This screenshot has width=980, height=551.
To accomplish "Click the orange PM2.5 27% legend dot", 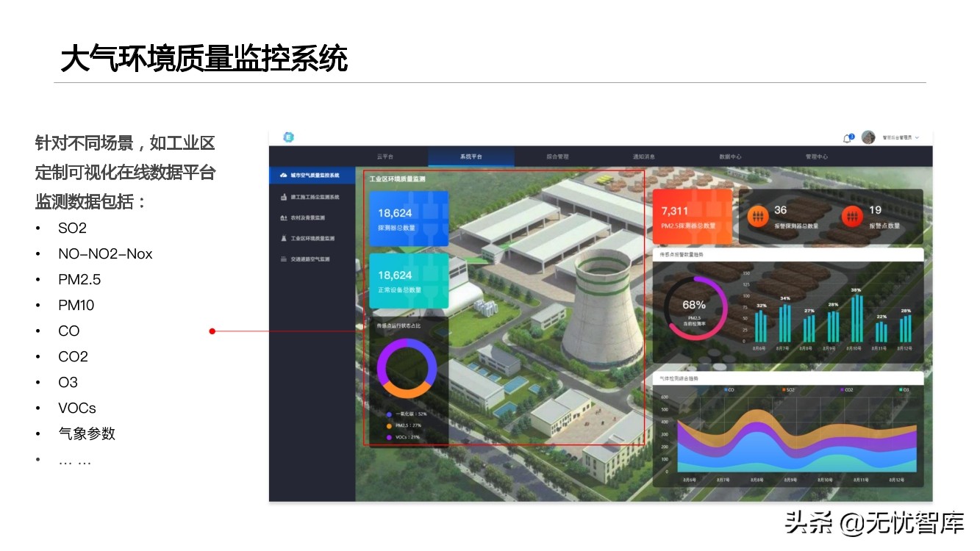I will 389,426.
